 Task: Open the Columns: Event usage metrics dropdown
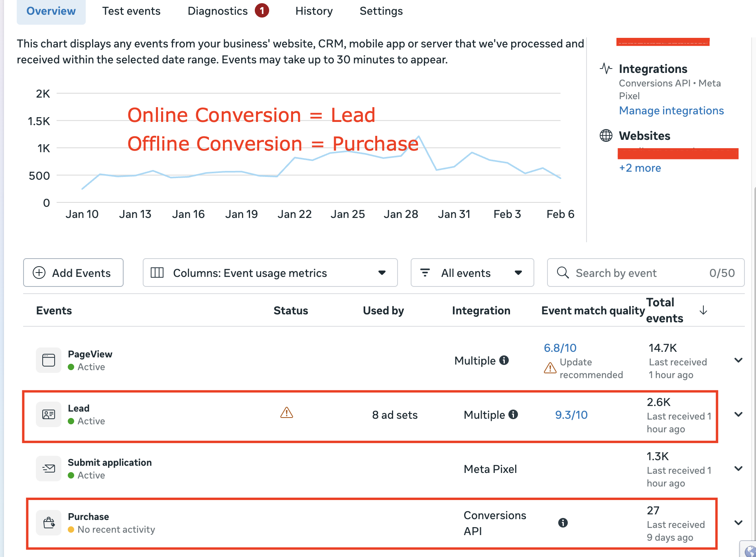pos(270,273)
